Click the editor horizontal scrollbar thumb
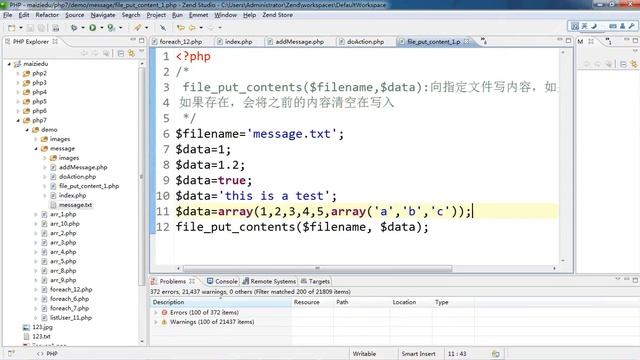Screen dimensions: 640x360 coord(317,269)
